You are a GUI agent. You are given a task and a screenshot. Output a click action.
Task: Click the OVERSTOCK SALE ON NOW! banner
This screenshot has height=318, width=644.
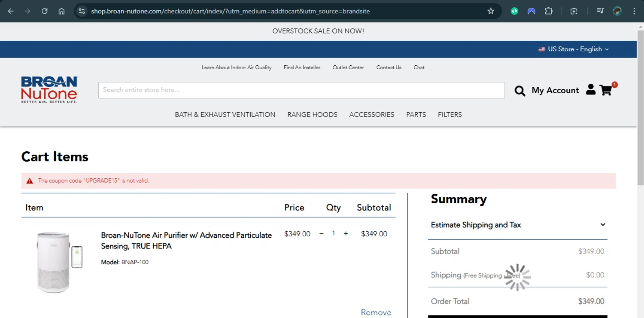pyautogui.click(x=318, y=31)
